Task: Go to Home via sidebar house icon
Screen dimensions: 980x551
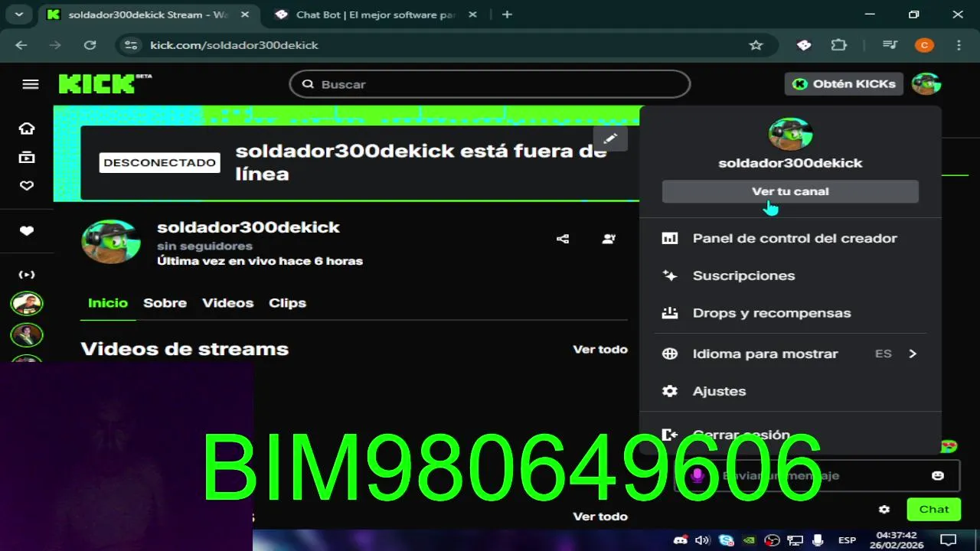Action: click(27, 129)
